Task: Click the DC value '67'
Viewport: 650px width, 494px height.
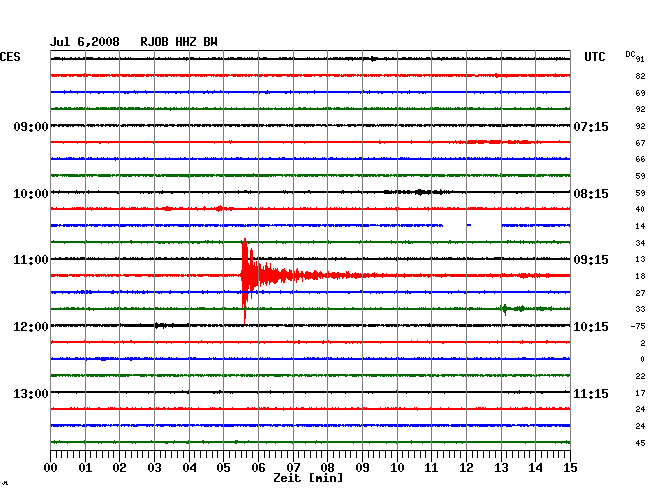Action: pos(640,143)
